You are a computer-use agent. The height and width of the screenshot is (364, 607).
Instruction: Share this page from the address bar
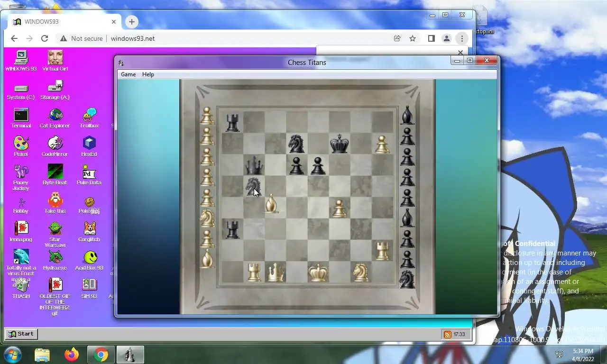[x=397, y=38]
